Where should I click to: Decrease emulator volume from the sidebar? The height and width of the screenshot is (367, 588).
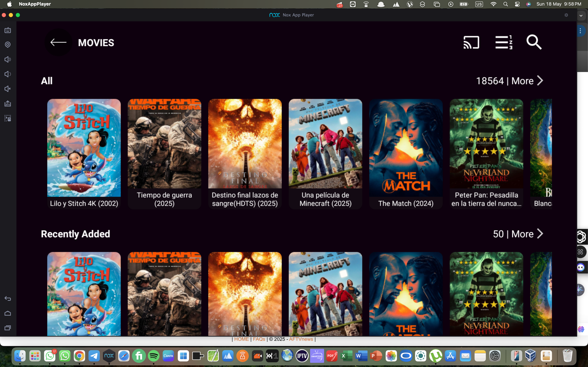pos(8,74)
